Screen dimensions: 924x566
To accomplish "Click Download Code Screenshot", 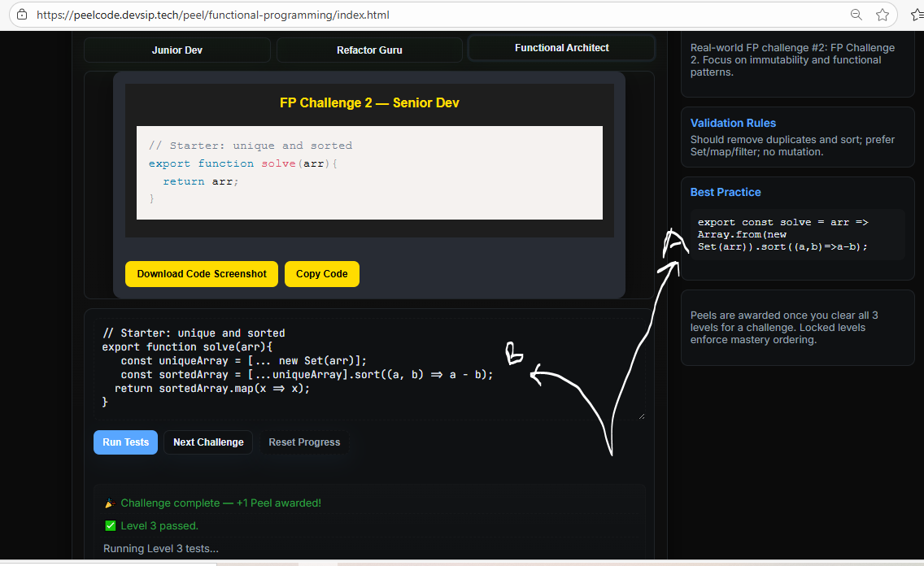I will 201,274.
